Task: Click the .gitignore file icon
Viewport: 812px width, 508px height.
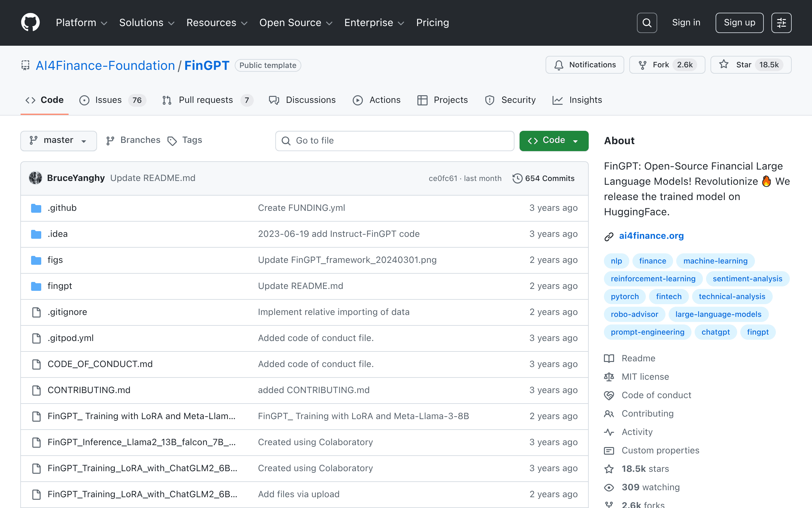Action: (x=36, y=312)
